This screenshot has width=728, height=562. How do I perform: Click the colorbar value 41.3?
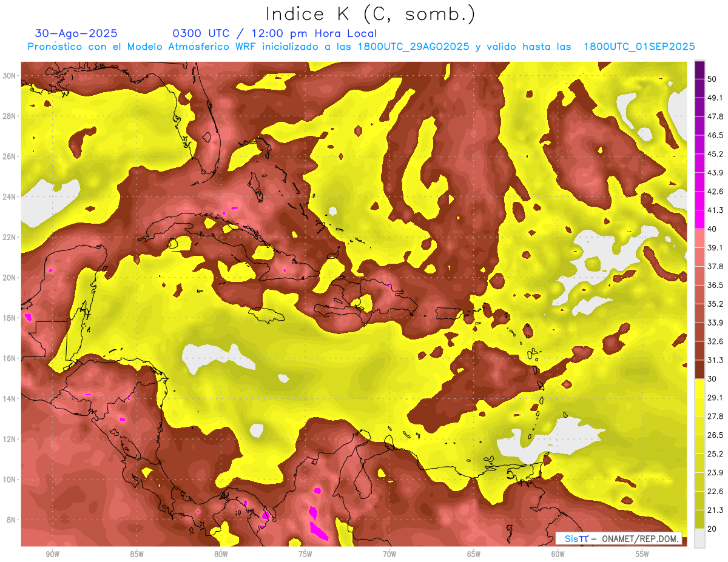715,210
